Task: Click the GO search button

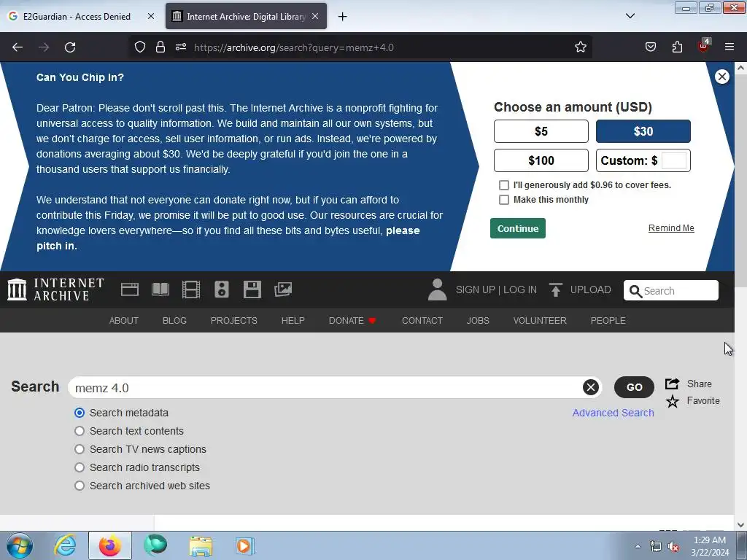Action: 634,387
